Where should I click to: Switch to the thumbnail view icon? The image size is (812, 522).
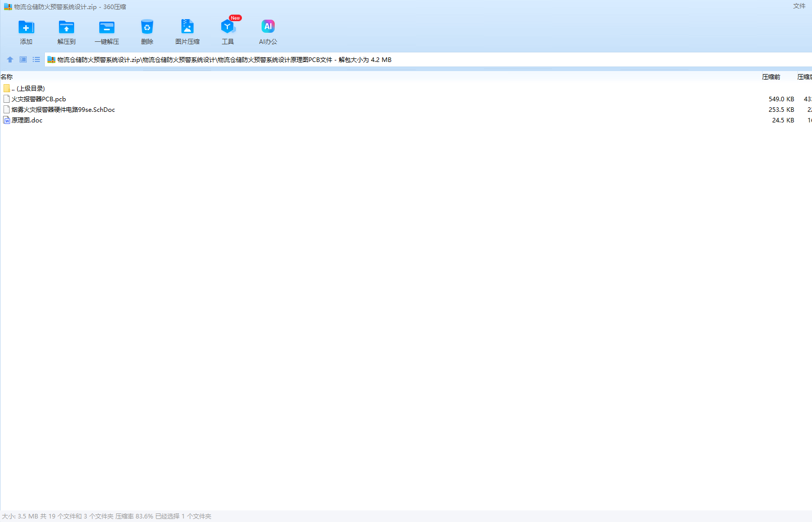tap(23, 59)
